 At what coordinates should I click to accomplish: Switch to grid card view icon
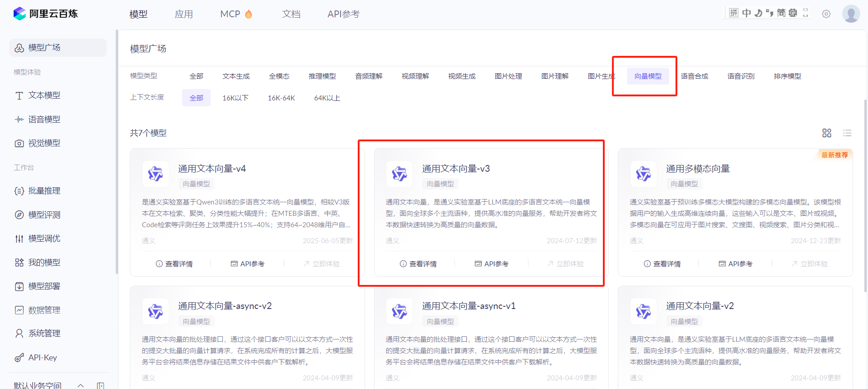[x=827, y=133]
